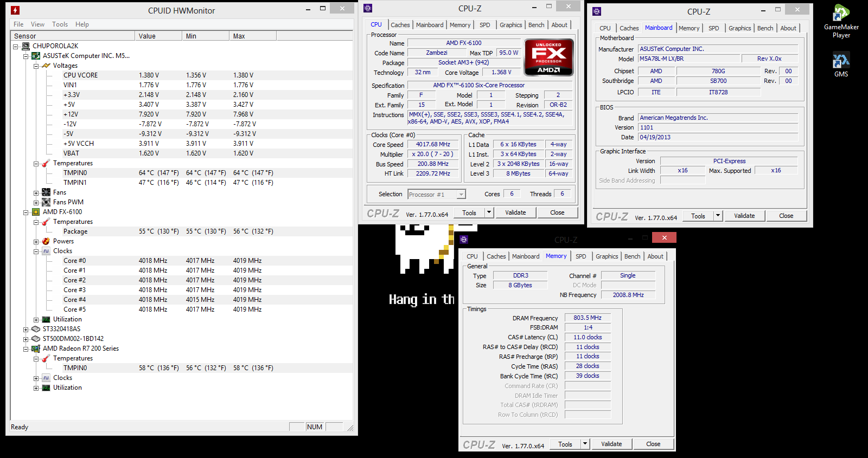Collapse the ASUSTeK Computer node
868x458 pixels.
click(x=25, y=56)
